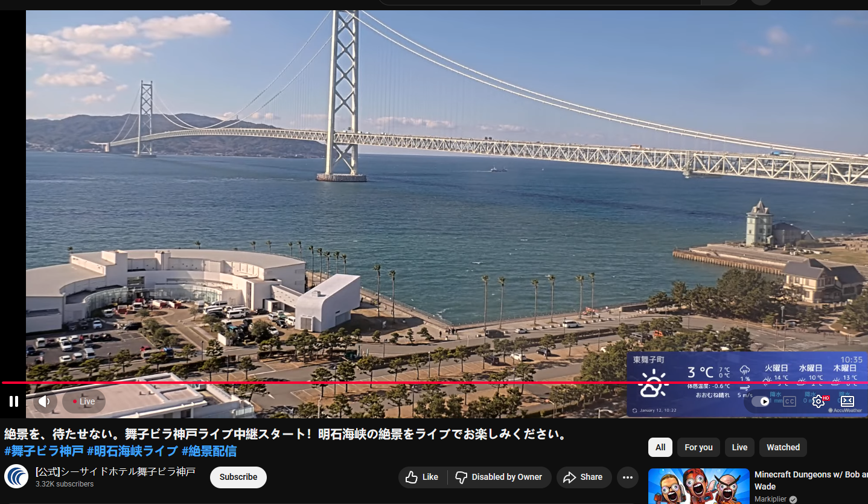Image resolution: width=868 pixels, height=504 pixels.
Task: Click the red video progress bar
Action: (434, 383)
